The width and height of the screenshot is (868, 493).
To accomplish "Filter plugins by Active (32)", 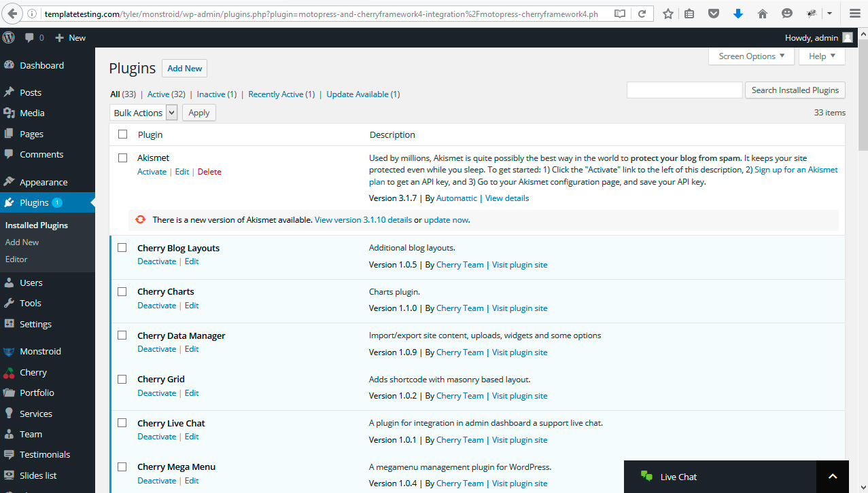I will [167, 94].
